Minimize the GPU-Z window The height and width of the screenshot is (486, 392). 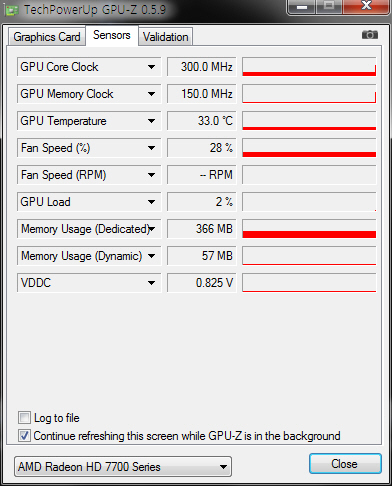[x=301, y=7]
